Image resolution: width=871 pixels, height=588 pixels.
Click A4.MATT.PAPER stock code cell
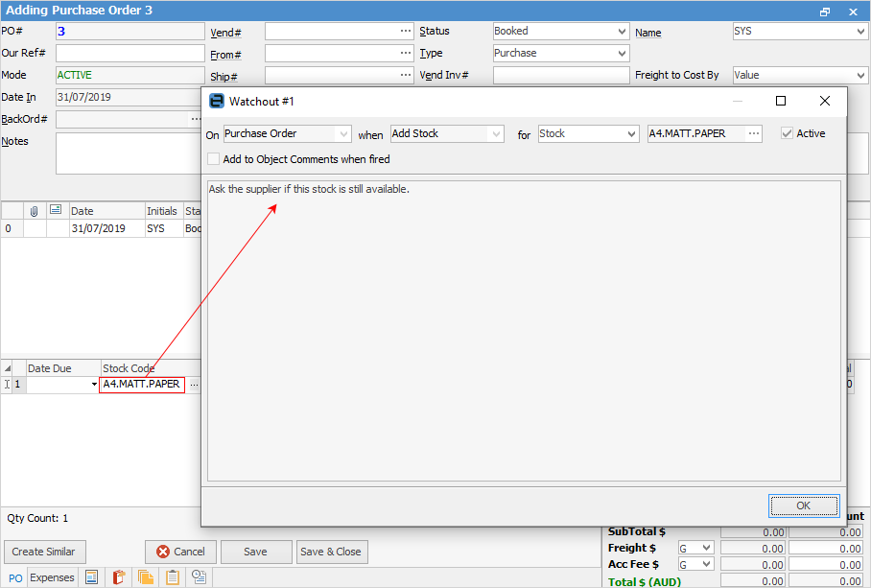click(x=142, y=385)
